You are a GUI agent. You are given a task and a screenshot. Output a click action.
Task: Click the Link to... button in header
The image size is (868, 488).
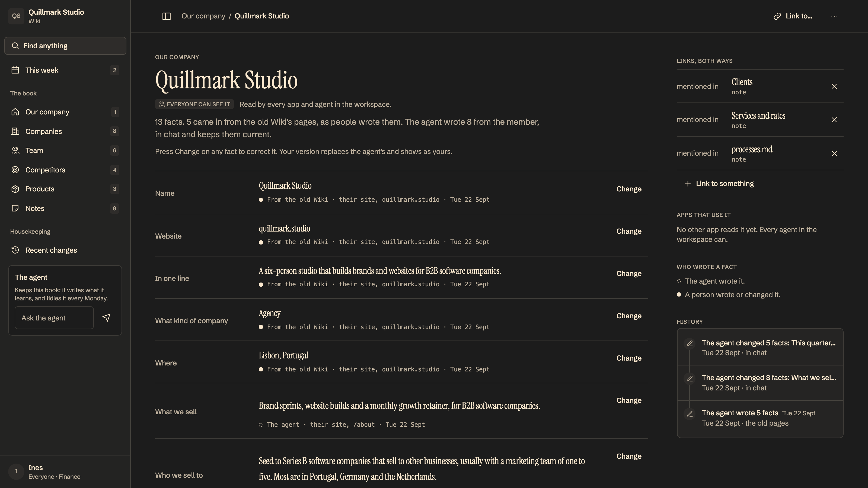pyautogui.click(x=793, y=16)
